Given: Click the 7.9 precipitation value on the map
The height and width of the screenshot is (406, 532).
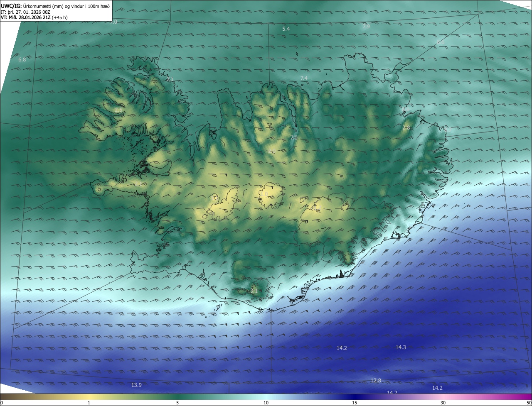Looking at the screenshot, I should click(366, 26).
